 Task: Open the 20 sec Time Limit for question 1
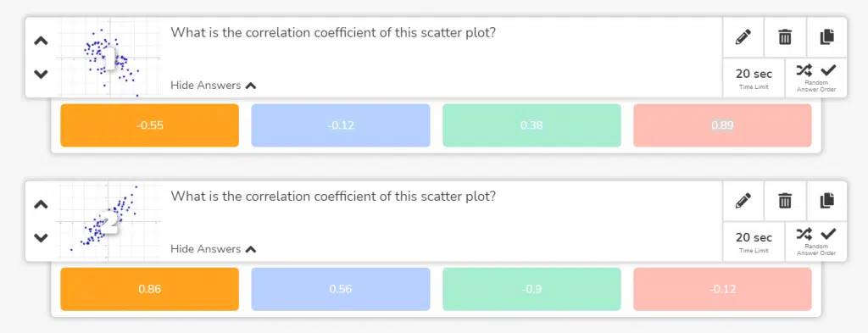click(754, 78)
